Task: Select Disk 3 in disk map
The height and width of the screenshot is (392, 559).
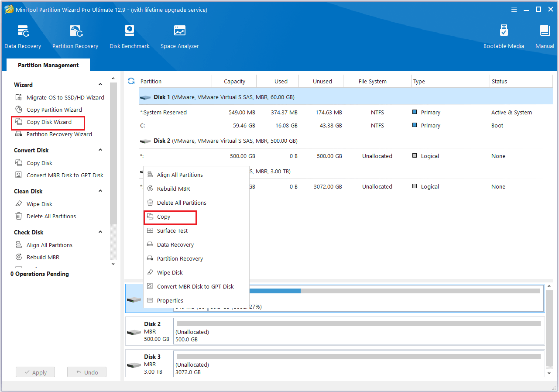Action: [x=149, y=364]
